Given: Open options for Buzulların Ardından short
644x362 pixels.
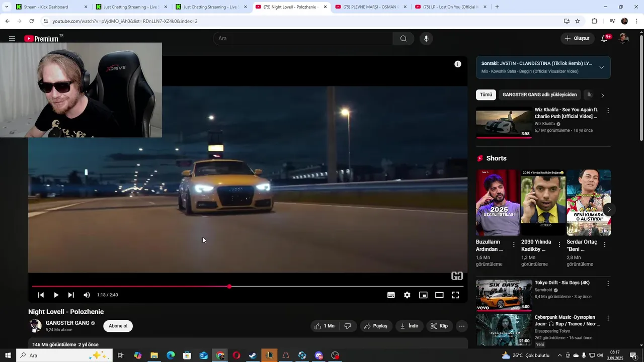Looking at the screenshot, I should click(x=514, y=244).
